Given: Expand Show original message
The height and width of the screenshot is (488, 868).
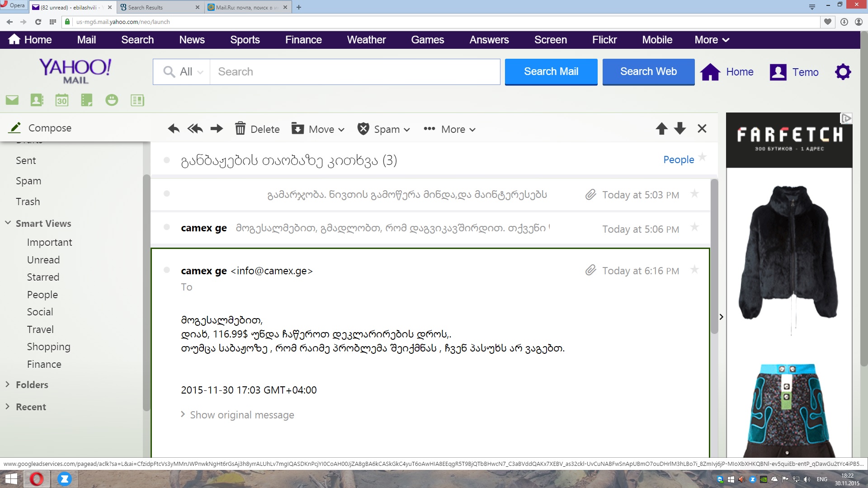Looking at the screenshot, I should tap(237, 415).
